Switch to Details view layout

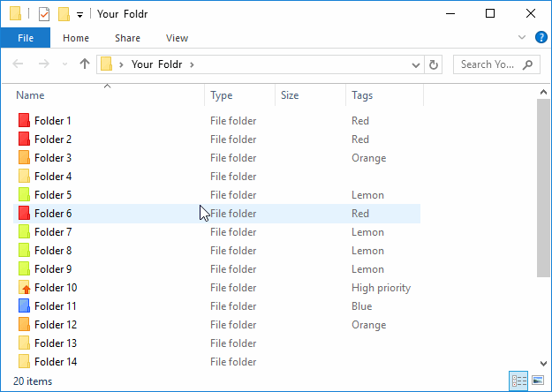(x=518, y=381)
